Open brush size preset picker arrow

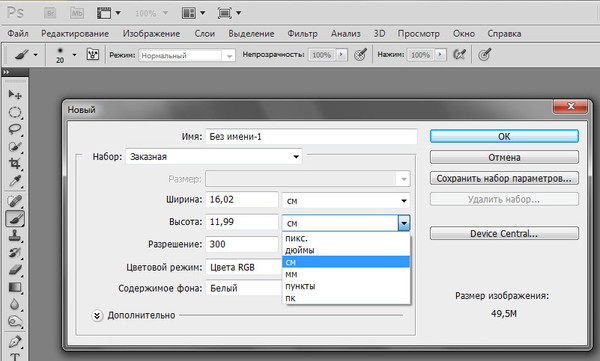[x=74, y=55]
